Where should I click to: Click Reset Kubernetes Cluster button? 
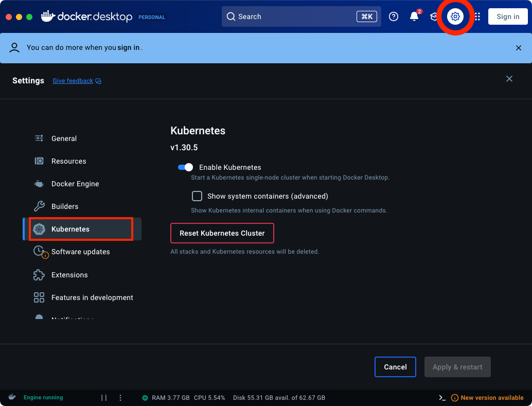pyautogui.click(x=222, y=233)
